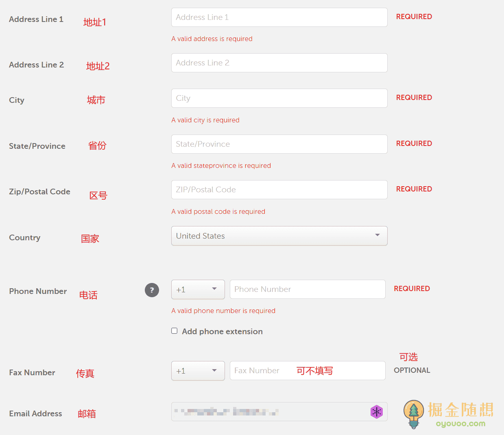The height and width of the screenshot is (435, 504).
Task: Click the purple icon in the email field
Action: coord(377,412)
